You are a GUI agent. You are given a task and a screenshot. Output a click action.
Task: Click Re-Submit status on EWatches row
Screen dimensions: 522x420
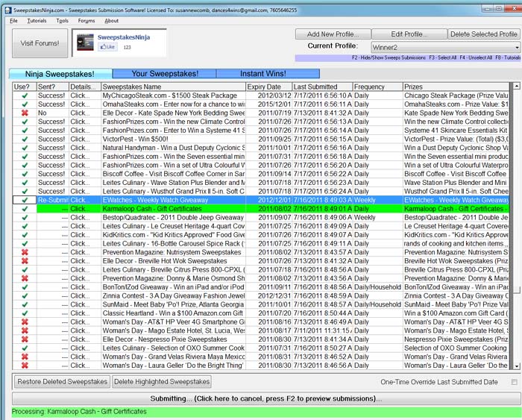click(53, 200)
